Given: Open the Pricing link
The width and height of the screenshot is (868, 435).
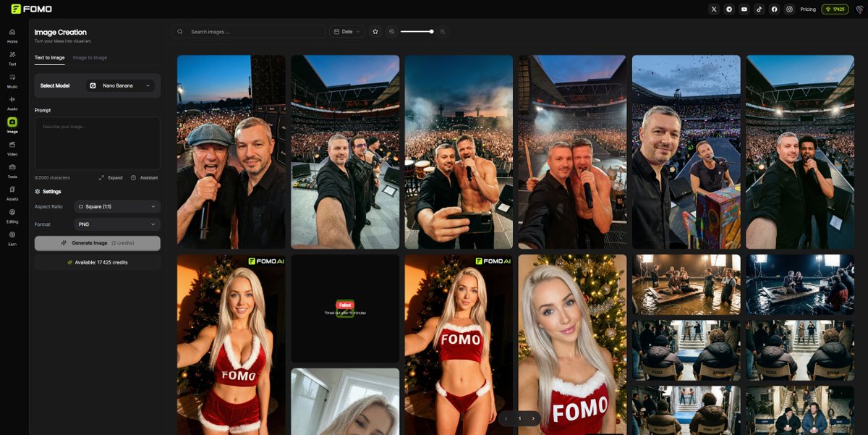Looking at the screenshot, I should click(808, 9).
